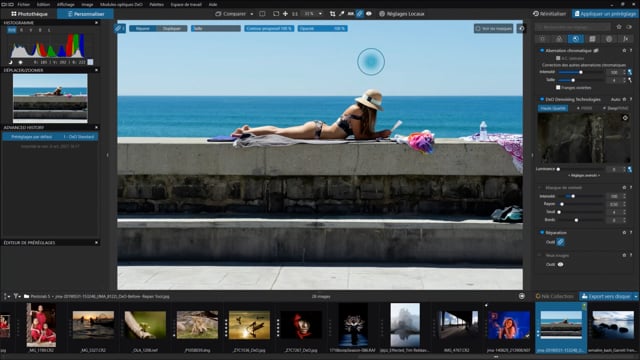Image resolution: width=640 pixels, height=360 pixels.
Task: Select the Geometry palette icon in right panel
Action: [x=592, y=39]
